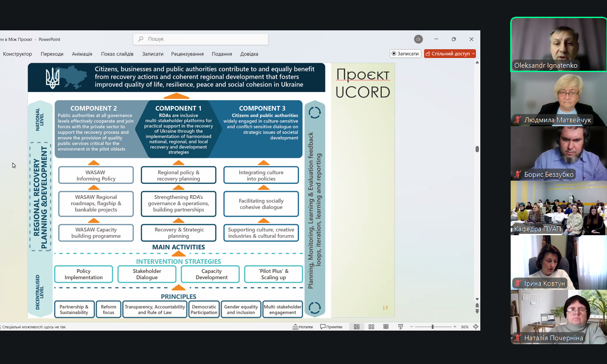607x364 pixels.
Task: Click the Пошук search field
Action: 201,39
